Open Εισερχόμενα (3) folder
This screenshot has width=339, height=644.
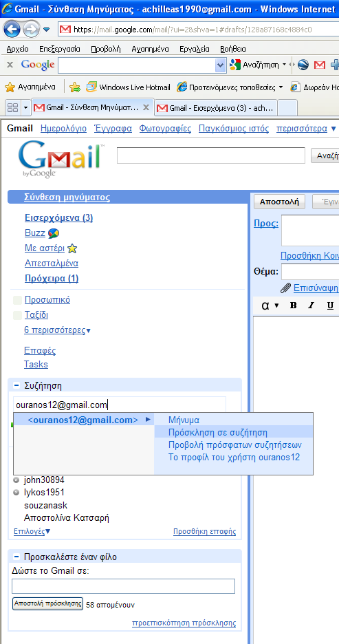click(x=58, y=217)
